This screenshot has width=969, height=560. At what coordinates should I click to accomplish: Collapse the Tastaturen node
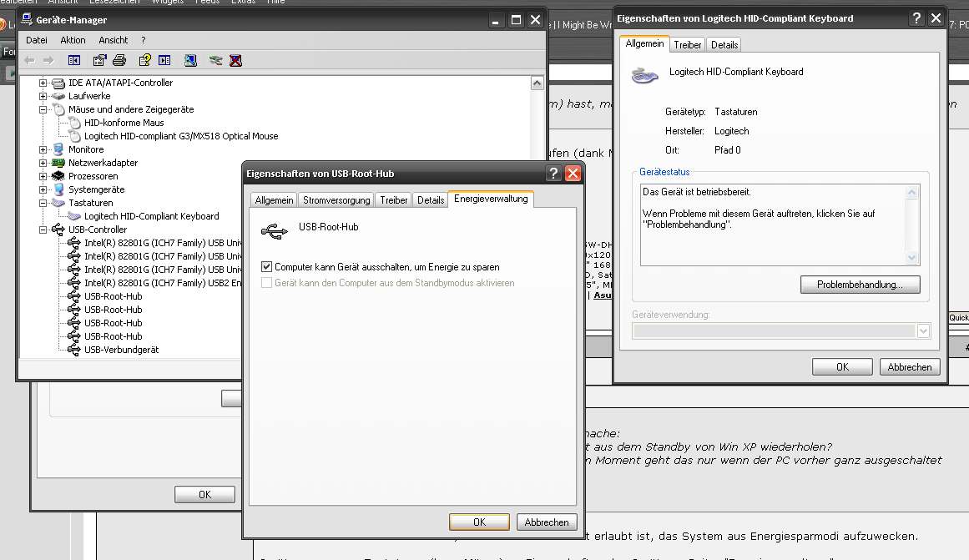[x=43, y=203]
